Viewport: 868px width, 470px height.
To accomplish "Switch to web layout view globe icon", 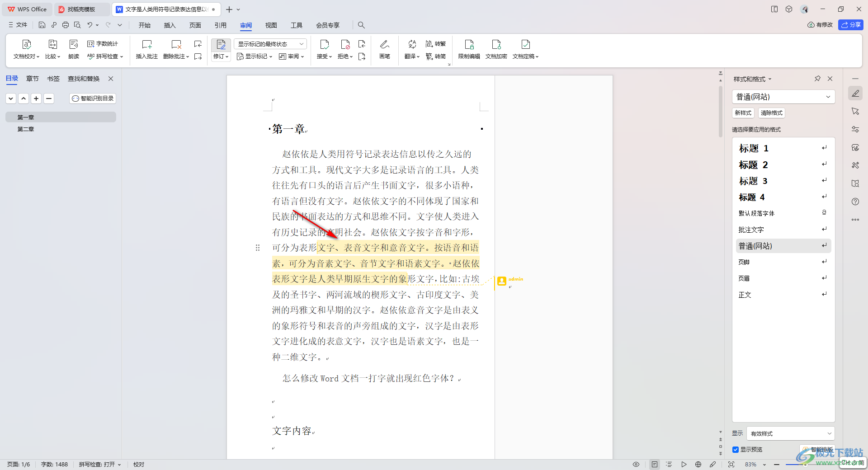I will 698,464.
